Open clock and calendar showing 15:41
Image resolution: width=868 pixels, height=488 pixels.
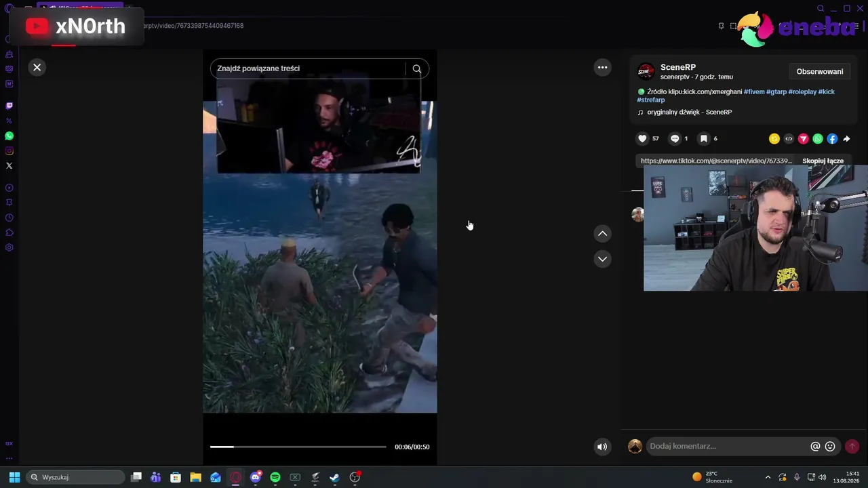pyautogui.click(x=848, y=477)
